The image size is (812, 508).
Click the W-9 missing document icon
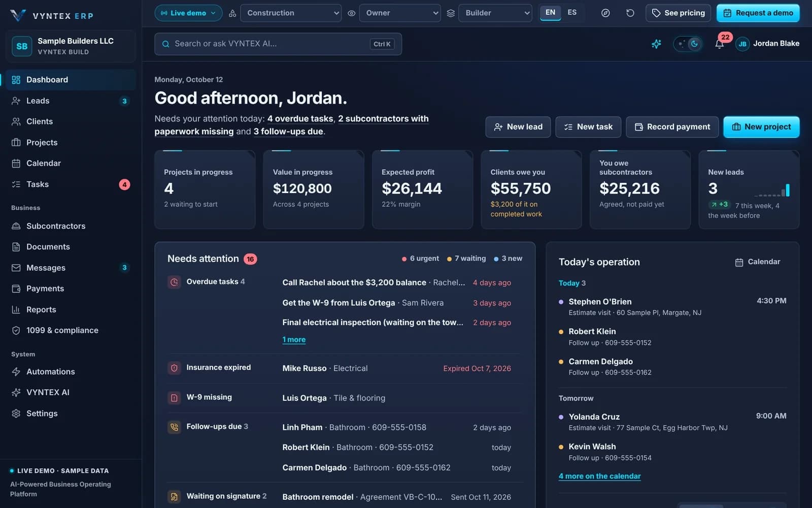(x=174, y=398)
